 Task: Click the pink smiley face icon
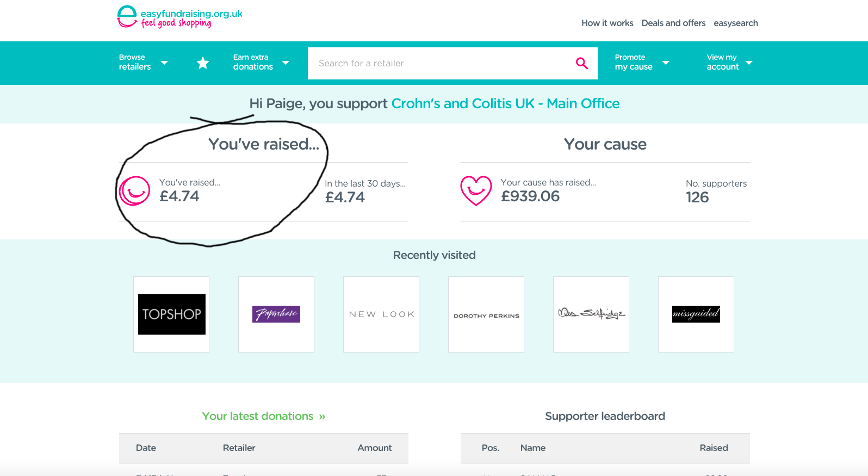pos(134,191)
